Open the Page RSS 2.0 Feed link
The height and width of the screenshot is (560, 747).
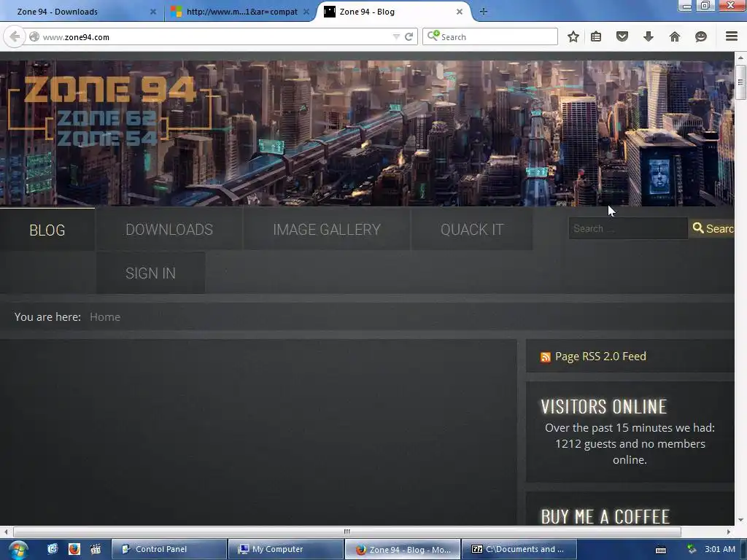[600, 356]
